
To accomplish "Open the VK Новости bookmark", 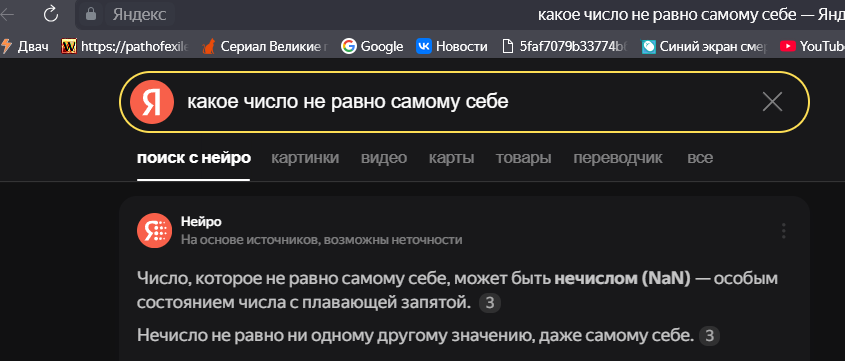I will (x=452, y=46).
